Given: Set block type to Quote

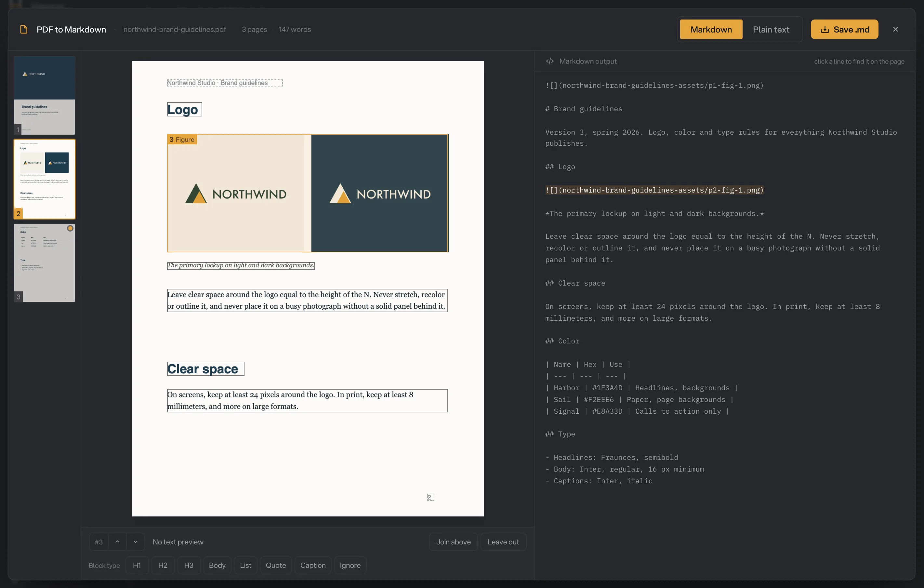Looking at the screenshot, I should point(276,565).
